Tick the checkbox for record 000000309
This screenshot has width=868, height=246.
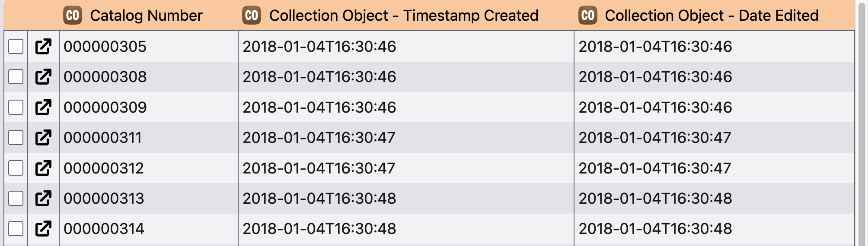click(x=16, y=107)
